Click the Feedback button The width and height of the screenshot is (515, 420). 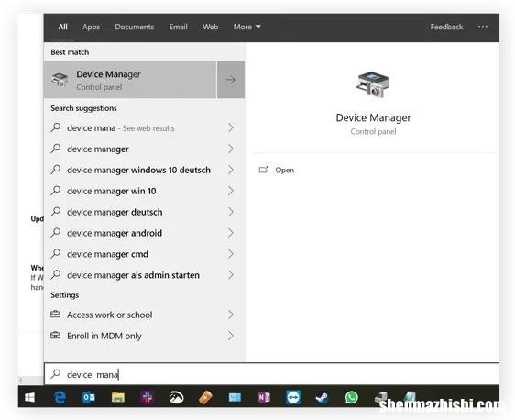point(446,27)
